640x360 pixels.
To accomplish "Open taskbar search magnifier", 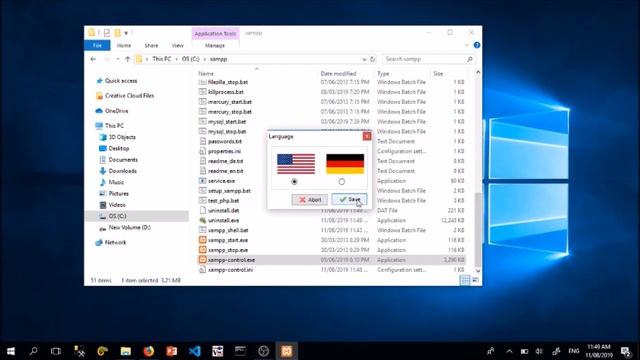I will (33, 351).
